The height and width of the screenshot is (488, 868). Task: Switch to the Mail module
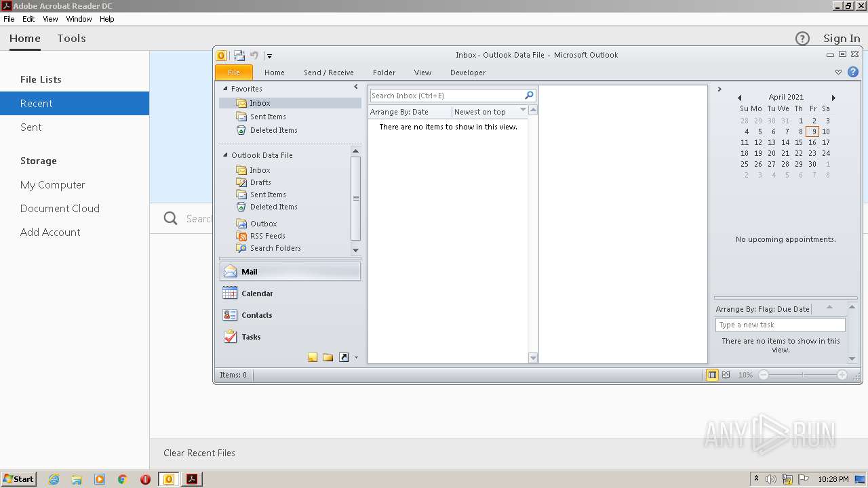pyautogui.click(x=290, y=272)
